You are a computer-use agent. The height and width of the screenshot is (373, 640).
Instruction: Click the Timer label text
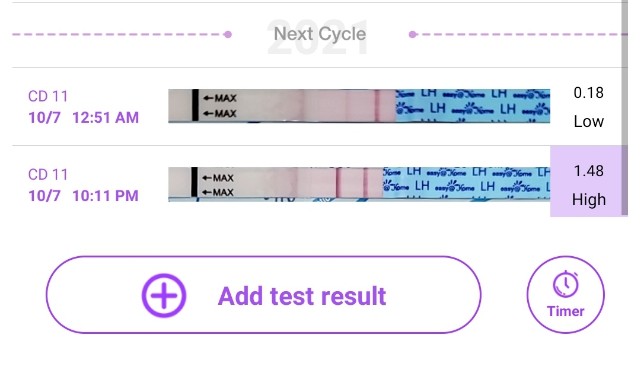(565, 311)
